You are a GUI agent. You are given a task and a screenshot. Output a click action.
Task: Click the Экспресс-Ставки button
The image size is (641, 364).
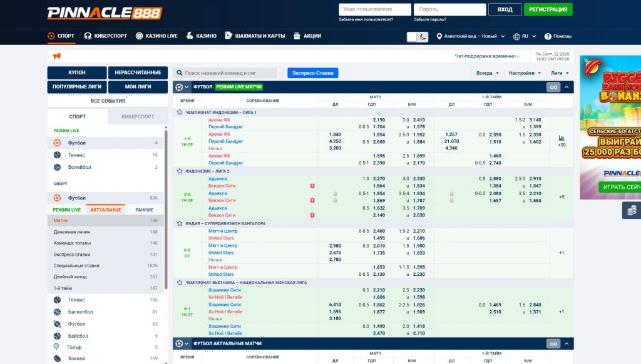coord(312,73)
